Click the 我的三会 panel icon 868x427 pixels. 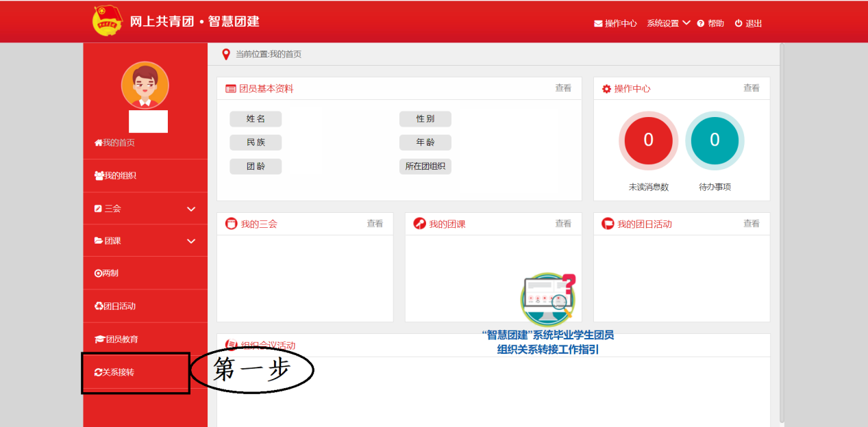[x=231, y=224]
